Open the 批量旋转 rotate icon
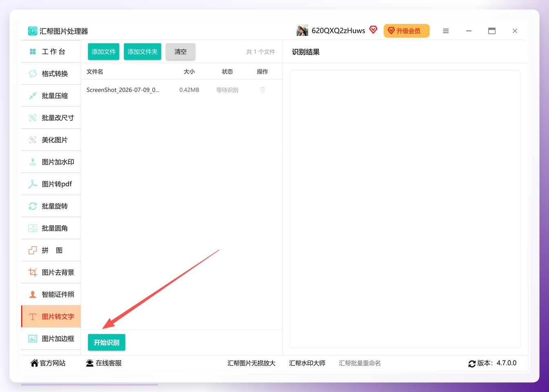The image size is (549, 392). (33, 206)
